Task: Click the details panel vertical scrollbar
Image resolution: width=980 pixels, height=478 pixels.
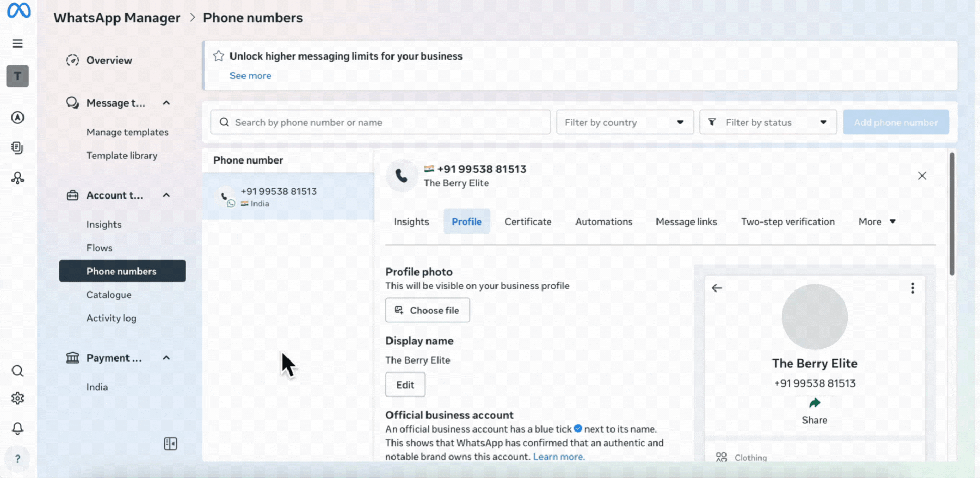Action: tap(952, 214)
